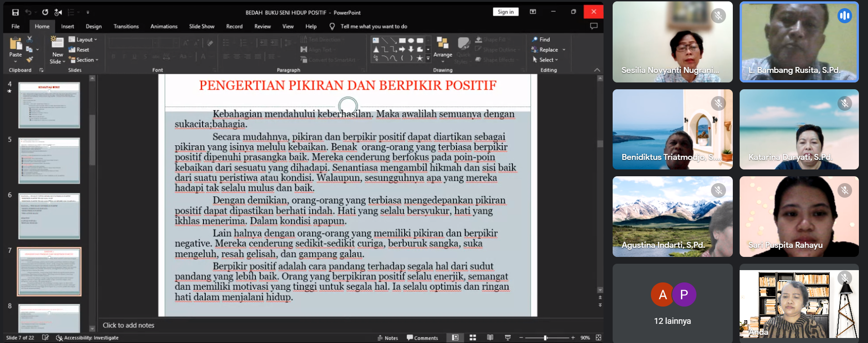
Task: Open the Replace dropdown arrow
Action: 564,50
